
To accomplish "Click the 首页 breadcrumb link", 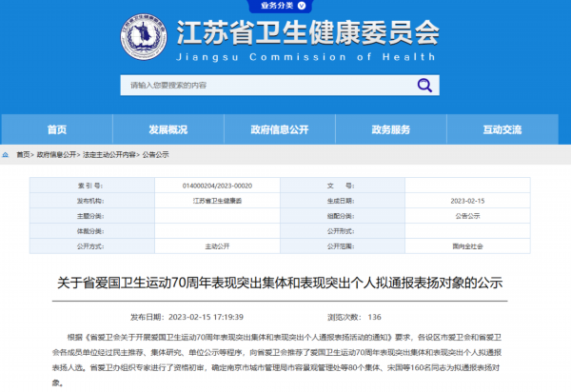I will click(x=22, y=153).
